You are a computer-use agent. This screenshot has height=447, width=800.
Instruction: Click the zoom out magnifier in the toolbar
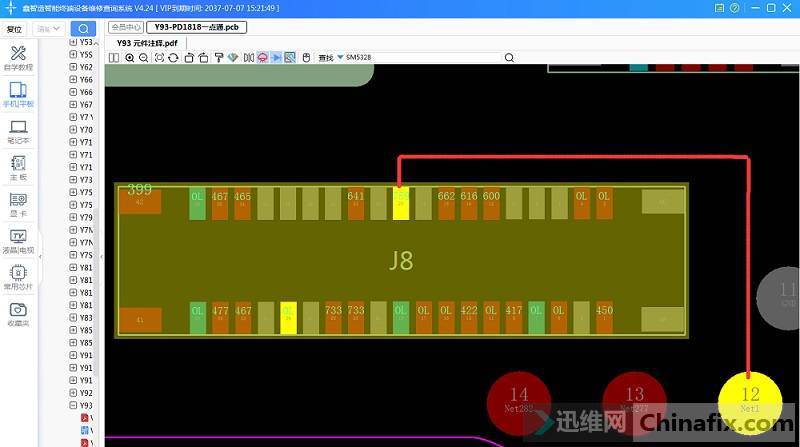tap(144, 58)
